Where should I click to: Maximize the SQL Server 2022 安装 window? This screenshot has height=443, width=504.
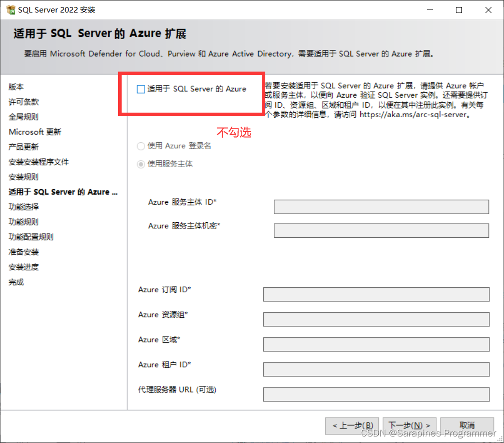point(459,10)
